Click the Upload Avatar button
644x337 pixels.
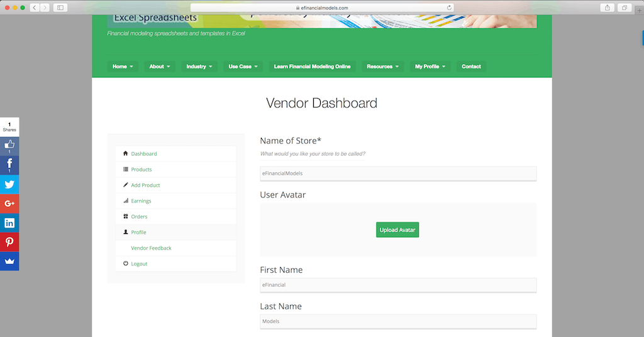[x=397, y=230]
